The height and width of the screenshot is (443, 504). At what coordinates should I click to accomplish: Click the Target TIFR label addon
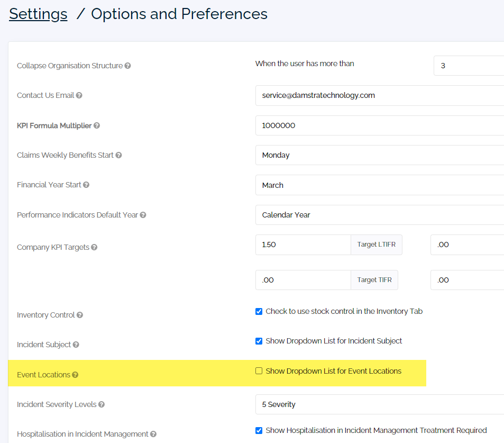374,280
